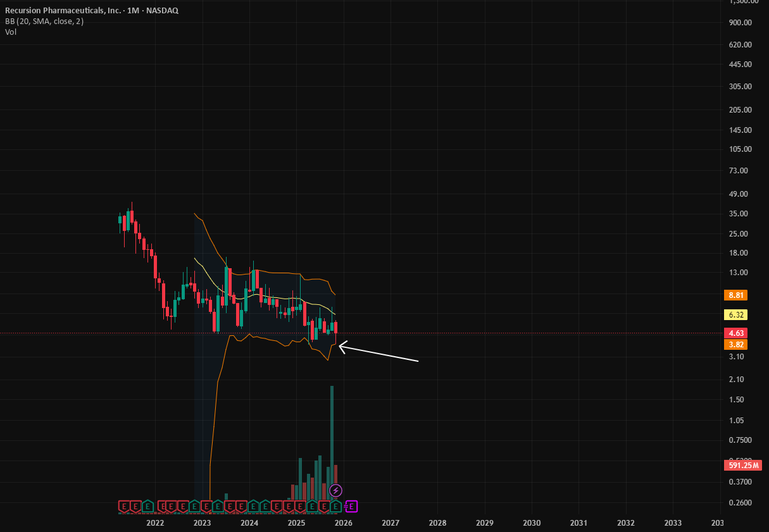
Task: Click the last green earnings marker before purple one
Action: pyautogui.click(x=337, y=506)
